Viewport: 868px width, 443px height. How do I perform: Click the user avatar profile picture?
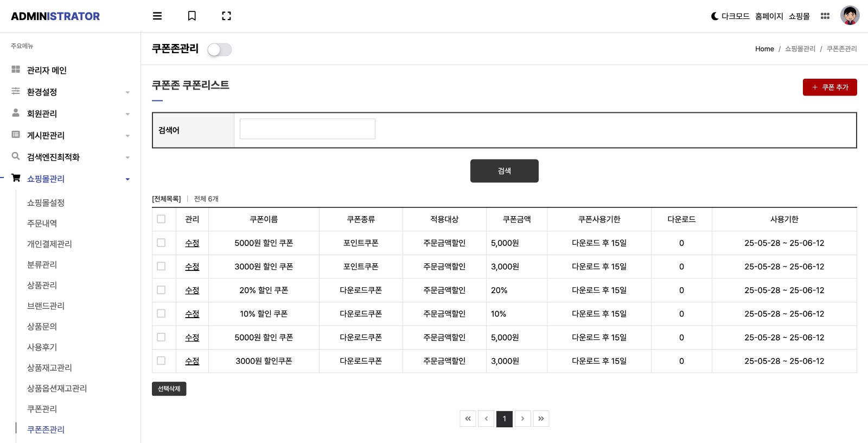tap(850, 16)
